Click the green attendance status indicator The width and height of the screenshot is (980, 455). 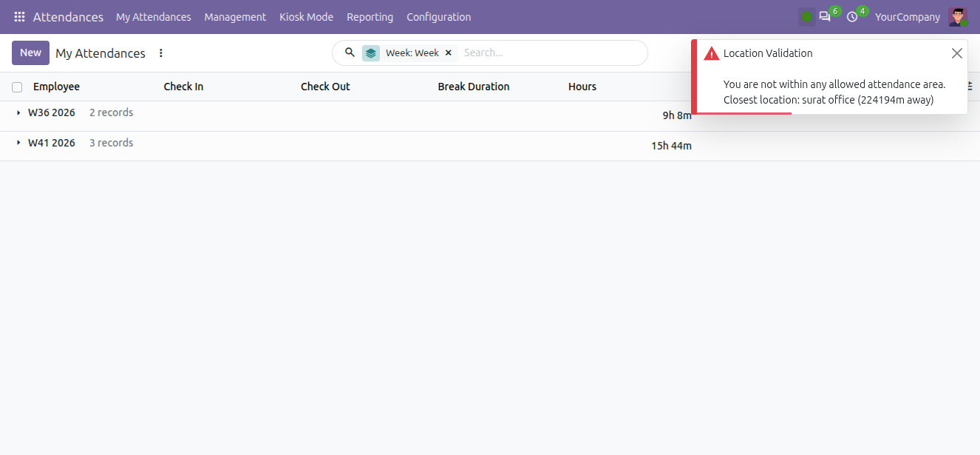tap(807, 17)
